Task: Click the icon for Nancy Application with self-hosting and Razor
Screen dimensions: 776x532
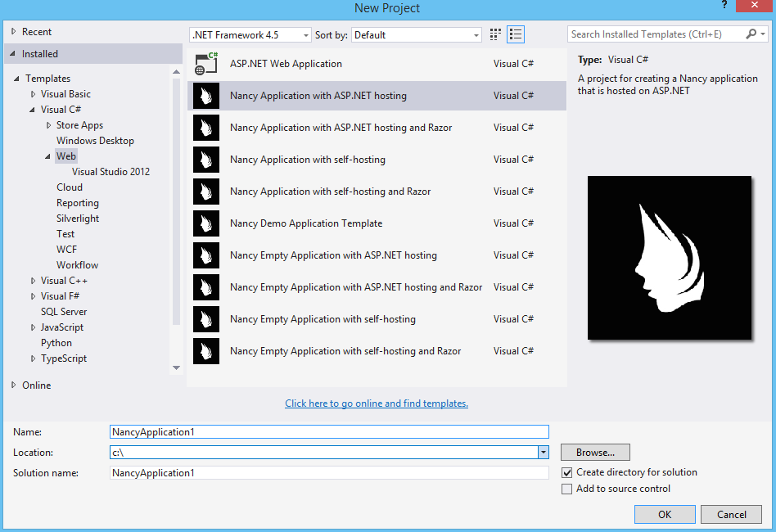Action: [x=206, y=192]
